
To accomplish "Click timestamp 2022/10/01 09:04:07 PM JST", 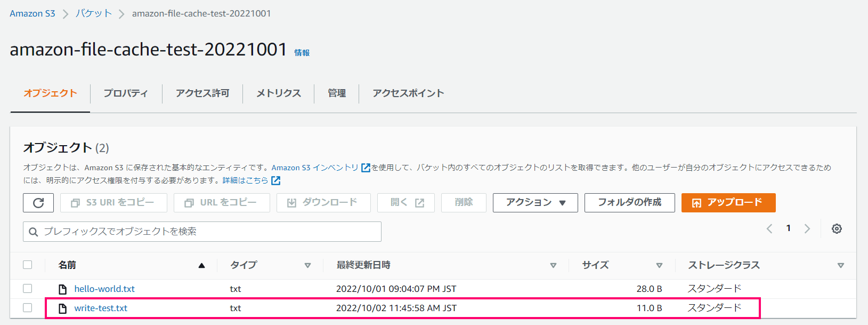I will 396,289.
